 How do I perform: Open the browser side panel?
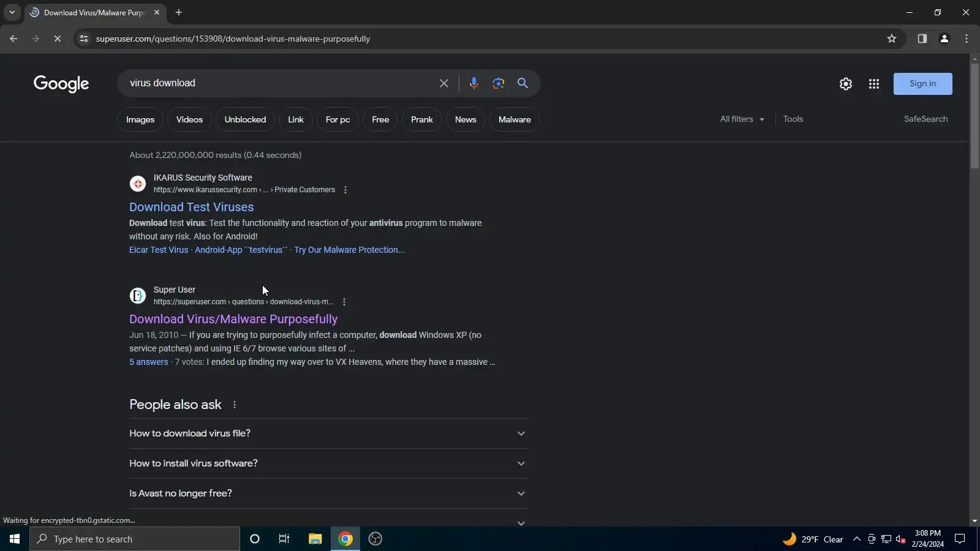(922, 39)
